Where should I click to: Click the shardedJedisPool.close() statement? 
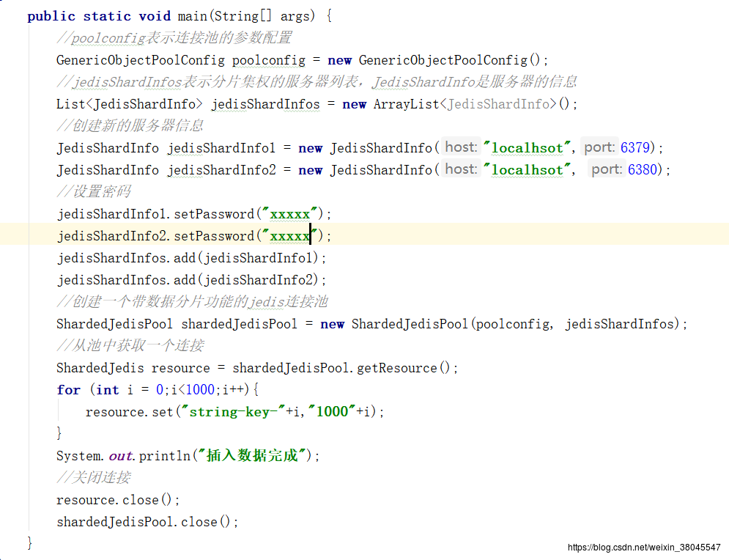pyautogui.click(x=147, y=522)
